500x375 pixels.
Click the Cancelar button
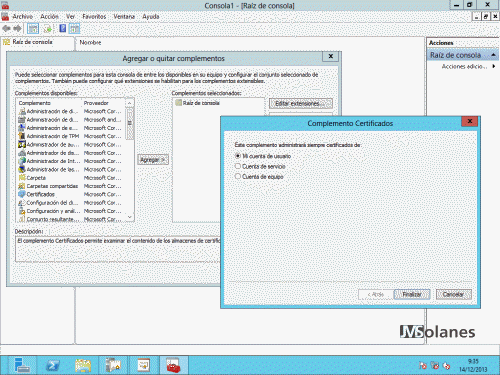click(x=453, y=294)
